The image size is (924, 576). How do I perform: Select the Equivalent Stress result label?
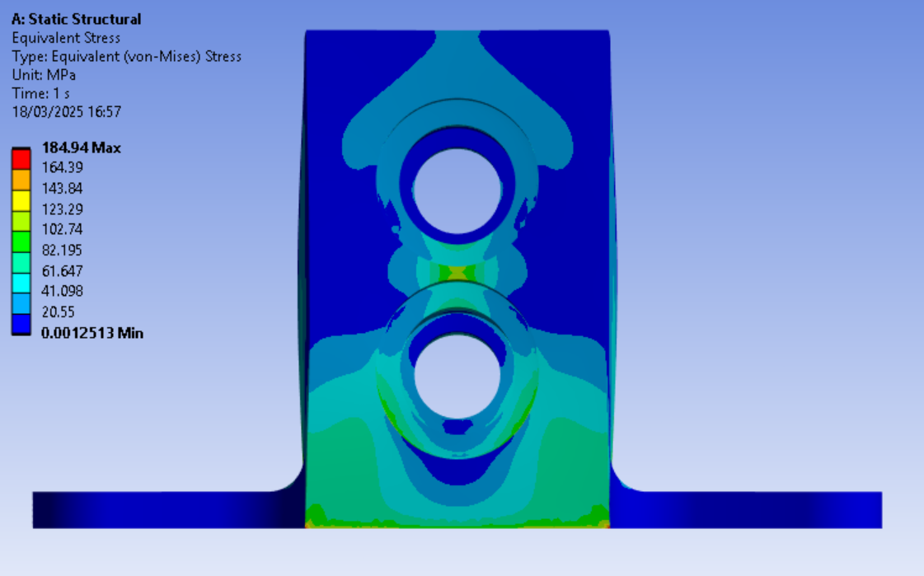click(66, 38)
